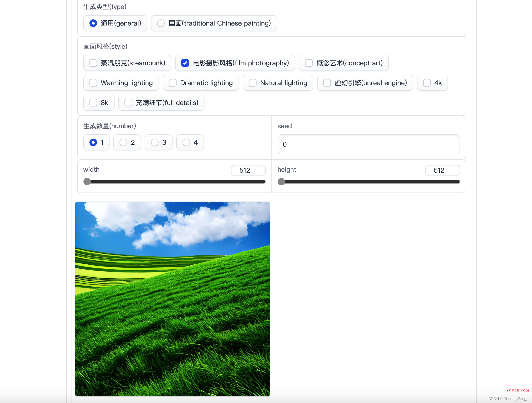
Task: Enable 4k resolution style option
Action: tap(426, 83)
